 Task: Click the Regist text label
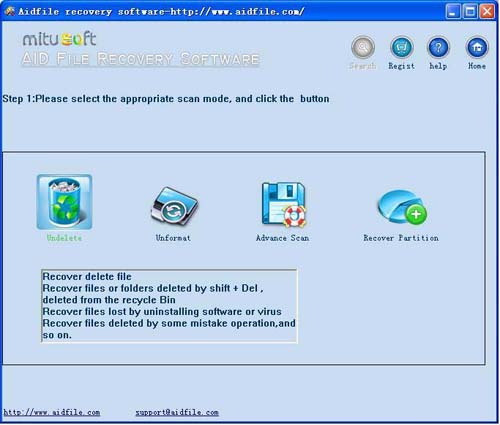[x=402, y=66]
